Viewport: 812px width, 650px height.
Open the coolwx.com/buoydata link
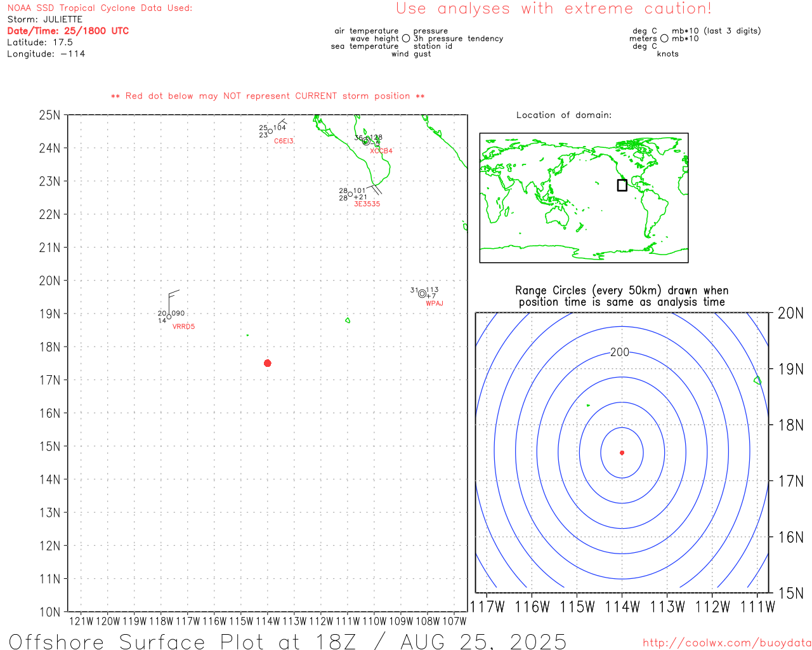[727, 643]
